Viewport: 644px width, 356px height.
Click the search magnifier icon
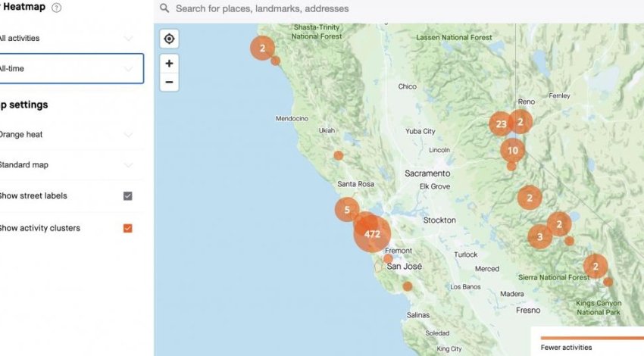pos(164,9)
